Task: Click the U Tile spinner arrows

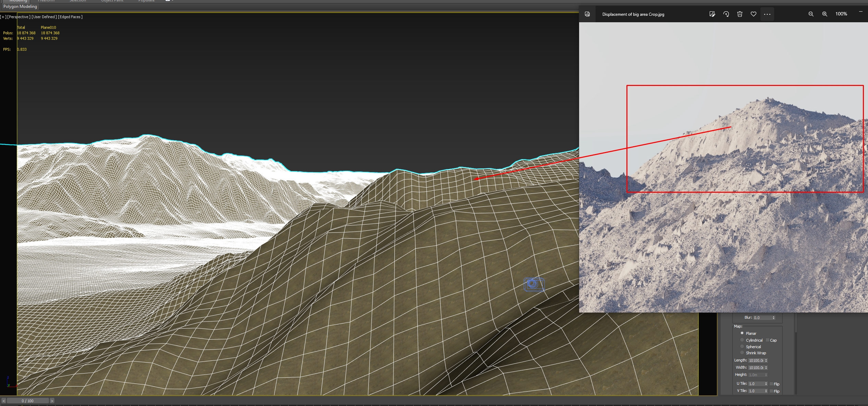Action: click(766, 384)
